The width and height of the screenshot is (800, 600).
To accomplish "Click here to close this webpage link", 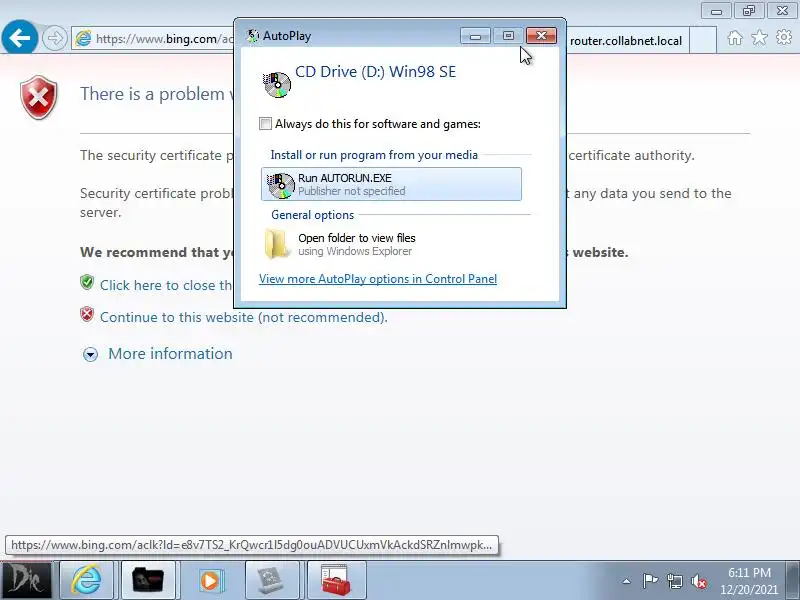I will [166, 285].
